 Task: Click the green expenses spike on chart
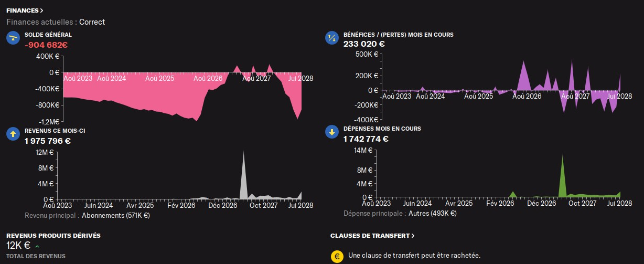click(x=562, y=176)
